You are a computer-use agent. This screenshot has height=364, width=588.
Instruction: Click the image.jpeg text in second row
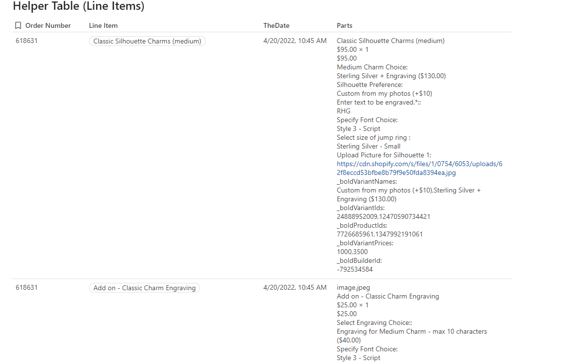[x=353, y=288]
